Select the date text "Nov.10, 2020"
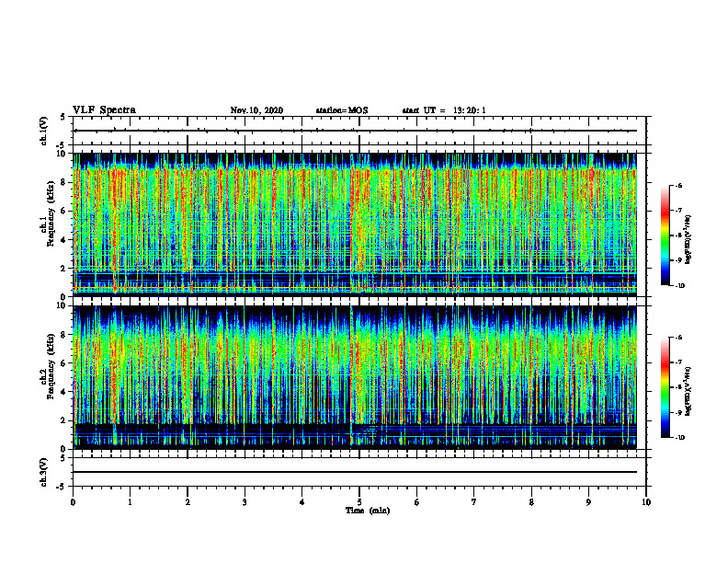Viewport: 728px width, 563px height. (x=256, y=110)
